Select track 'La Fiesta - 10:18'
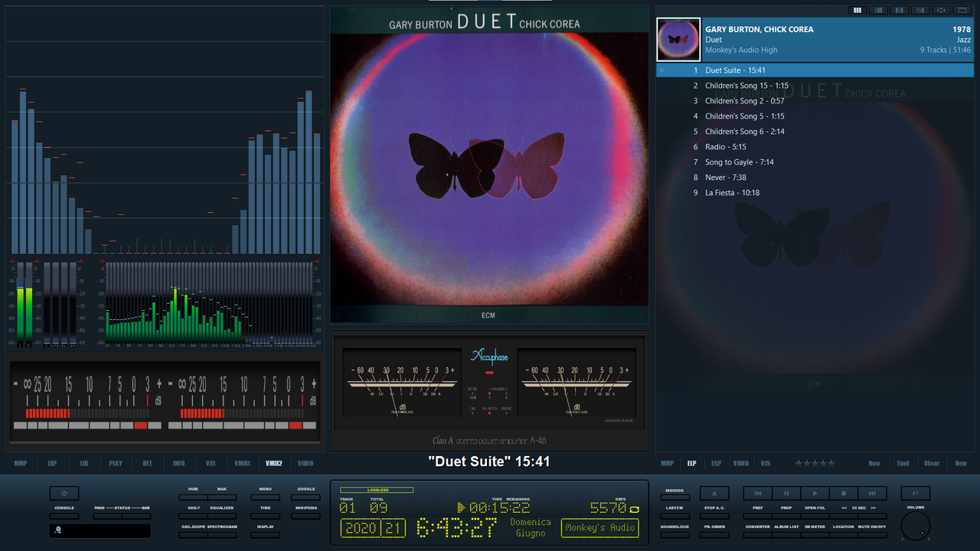 coord(815,193)
